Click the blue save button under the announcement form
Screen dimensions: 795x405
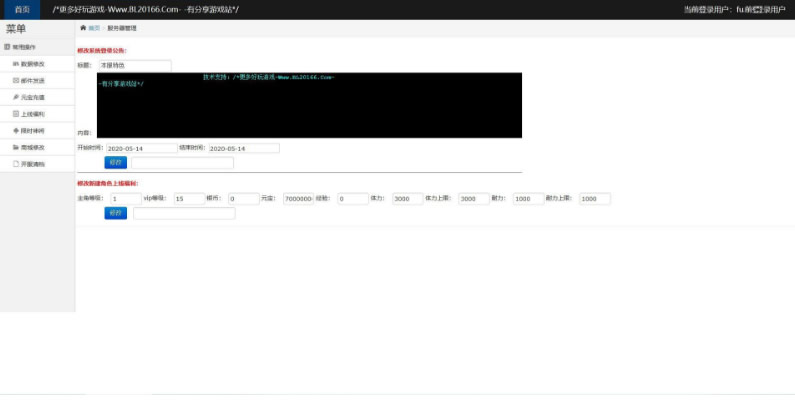click(x=116, y=163)
